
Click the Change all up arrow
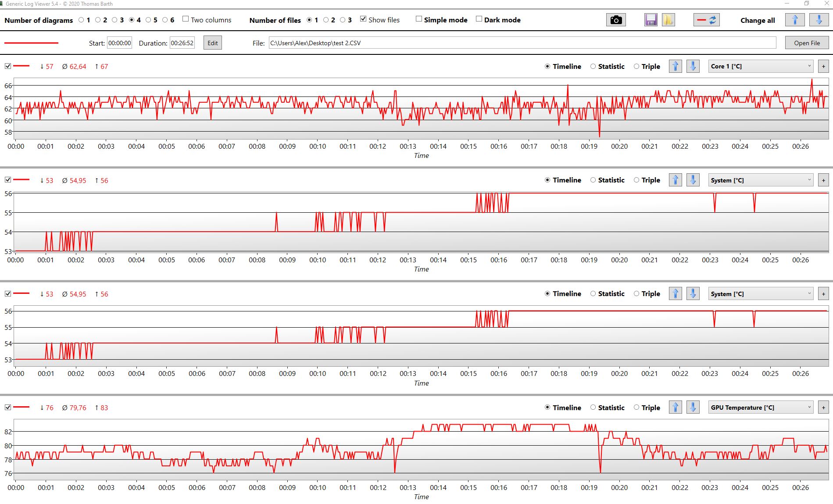[795, 20]
